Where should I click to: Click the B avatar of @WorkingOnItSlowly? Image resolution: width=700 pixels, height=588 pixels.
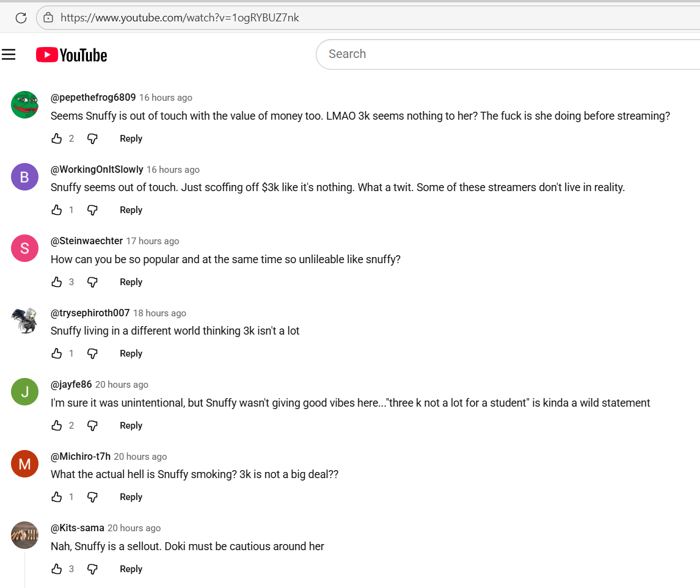point(24,176)
